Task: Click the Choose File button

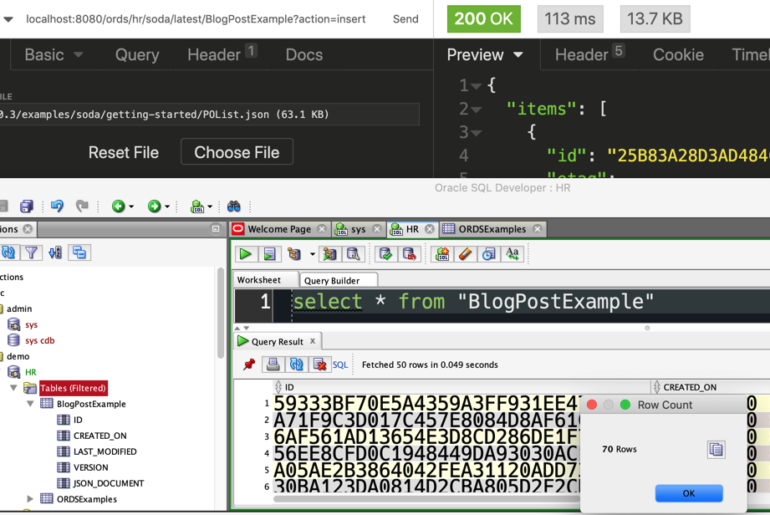Action: 237,152
